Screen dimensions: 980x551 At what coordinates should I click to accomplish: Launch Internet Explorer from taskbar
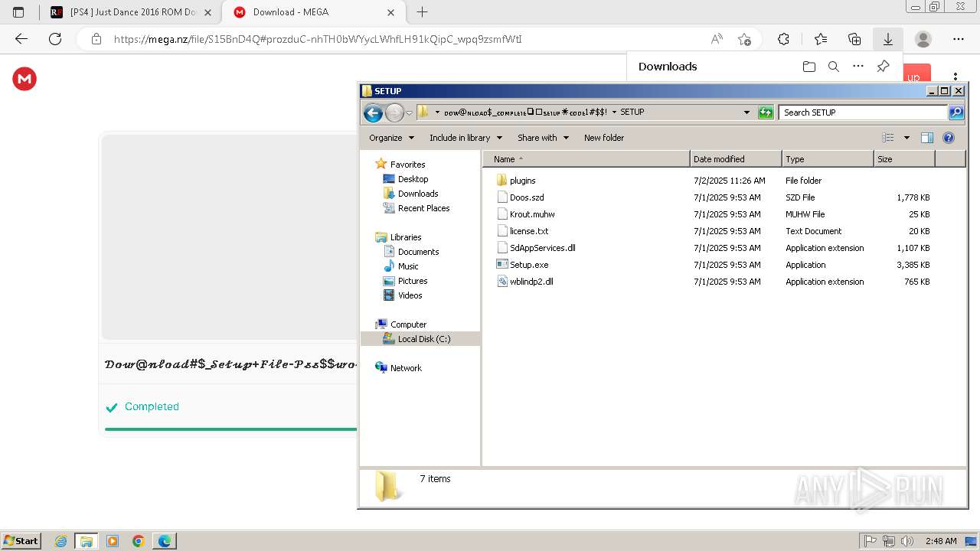[60, 541]
